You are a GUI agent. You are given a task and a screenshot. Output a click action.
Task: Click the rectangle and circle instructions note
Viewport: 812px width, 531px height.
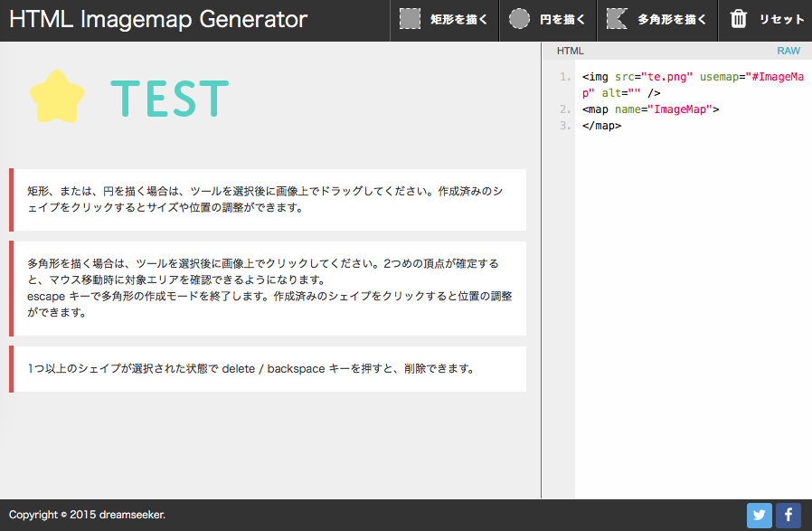pos(268,199)
